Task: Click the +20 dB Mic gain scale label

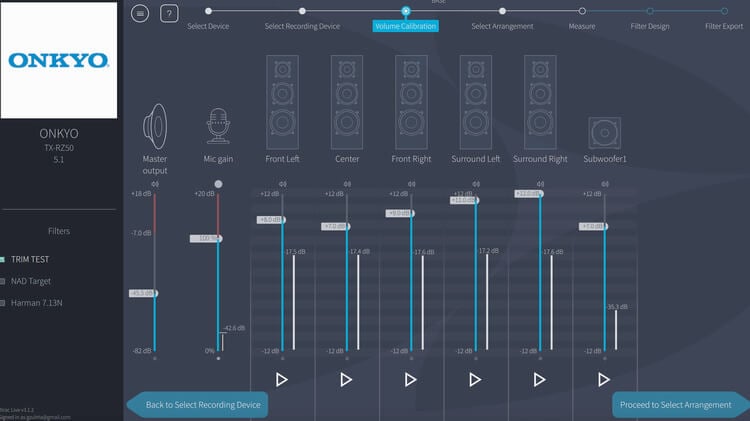Action: click(x=204, y=194)
